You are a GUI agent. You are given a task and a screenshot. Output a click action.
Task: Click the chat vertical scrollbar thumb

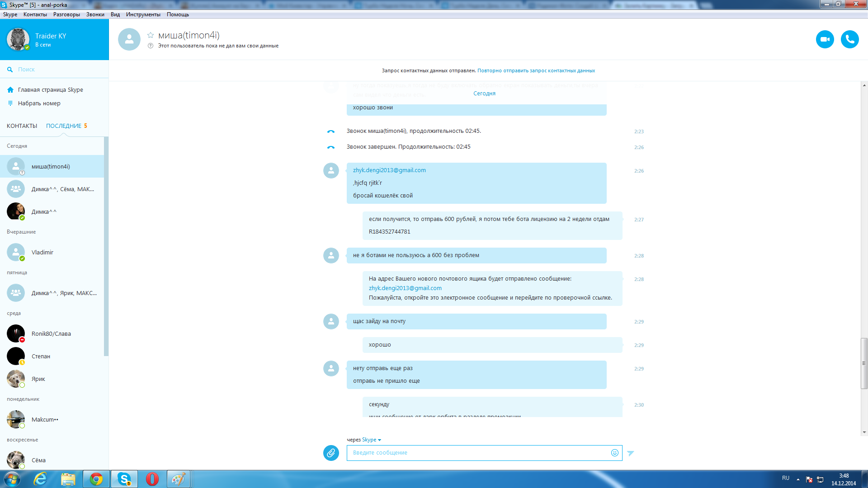pyautogui.click(x=864, y=363)
